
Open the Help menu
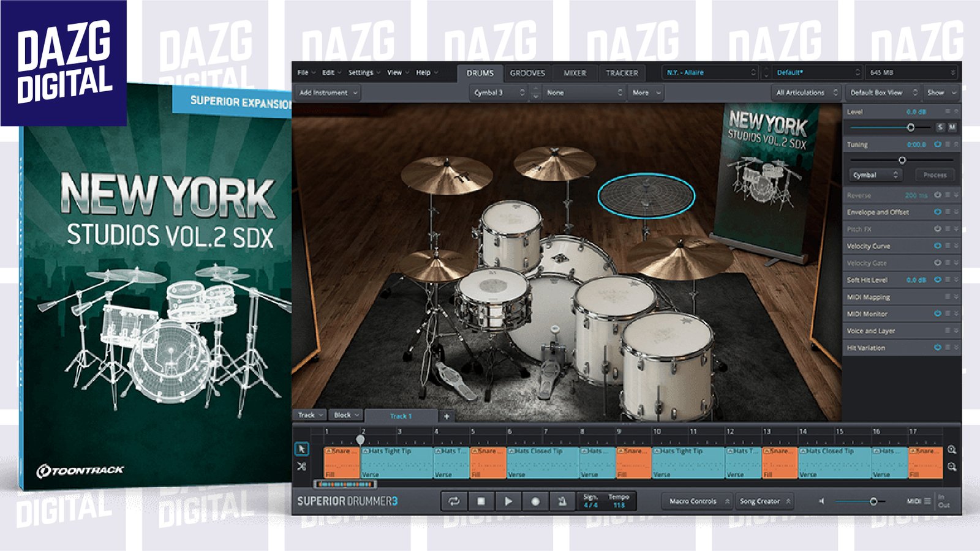coord(427,73)
